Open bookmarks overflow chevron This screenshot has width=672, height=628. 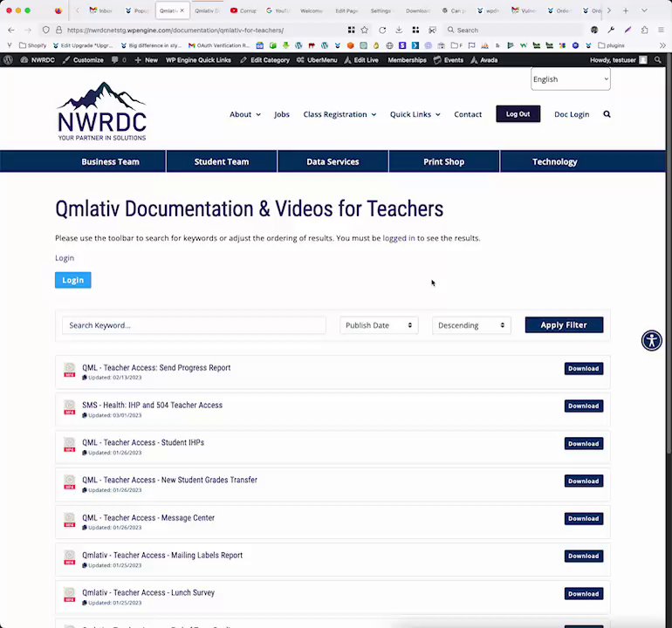(662, 45)
